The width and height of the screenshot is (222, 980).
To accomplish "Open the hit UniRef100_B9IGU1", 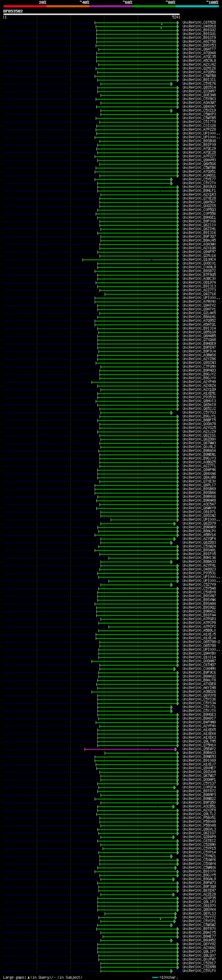I will coord(199,34).
